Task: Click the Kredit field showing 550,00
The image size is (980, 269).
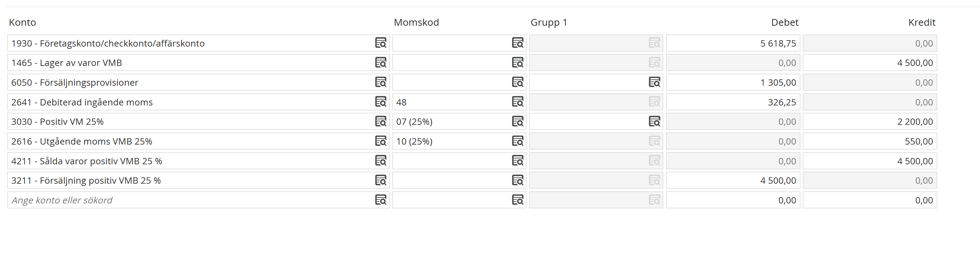Action: pos(869,141)
